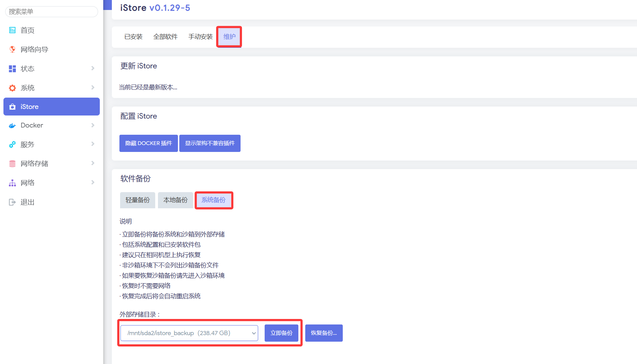The image size is (637, 364).
Task: Toggle the Hide DOCKER plugins (隐藏 DOCKER 插件) button
Action: 148,143
